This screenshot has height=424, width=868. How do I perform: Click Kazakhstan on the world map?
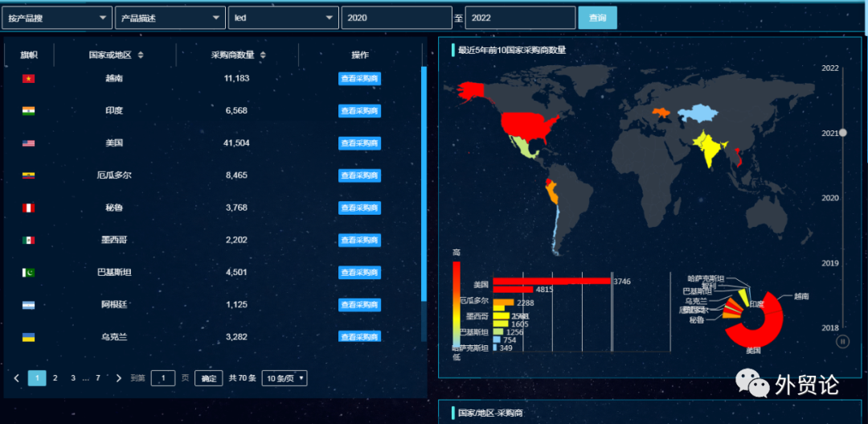(698, 113)
